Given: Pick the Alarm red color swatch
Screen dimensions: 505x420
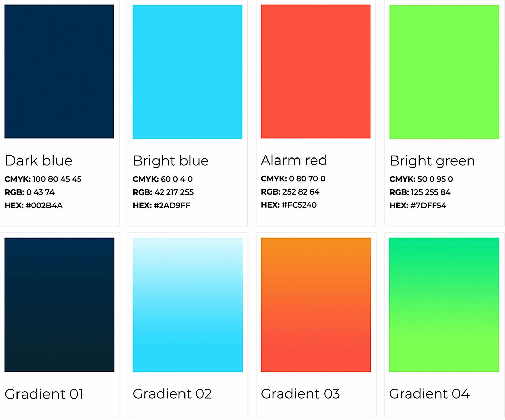Looking at the screenshot, I should point(315,71).
